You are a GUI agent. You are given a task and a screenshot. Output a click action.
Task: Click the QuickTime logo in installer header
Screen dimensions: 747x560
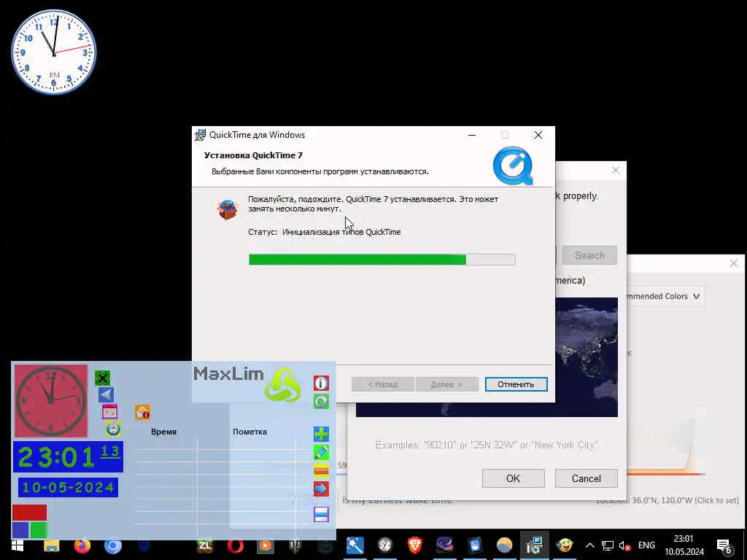(x=513, y=166)
